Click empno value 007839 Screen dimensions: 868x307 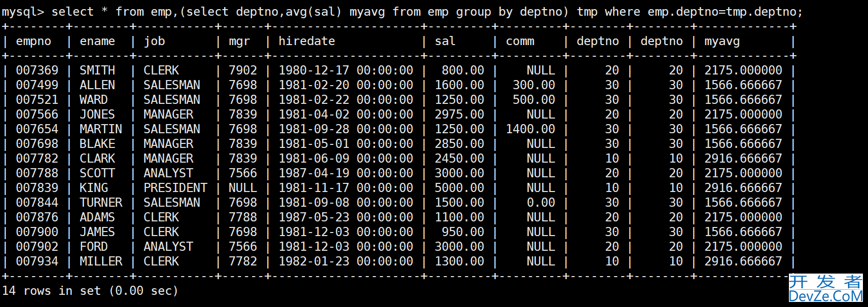[37, 188]
